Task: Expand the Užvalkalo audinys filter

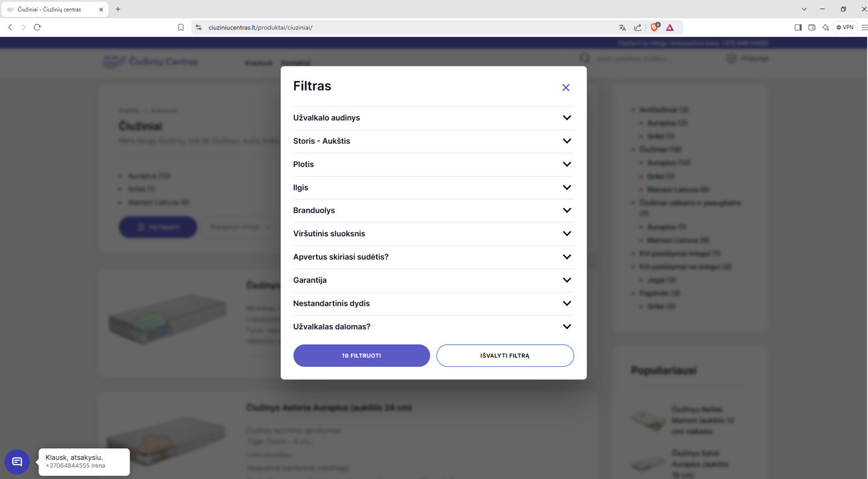Action: 433,118
